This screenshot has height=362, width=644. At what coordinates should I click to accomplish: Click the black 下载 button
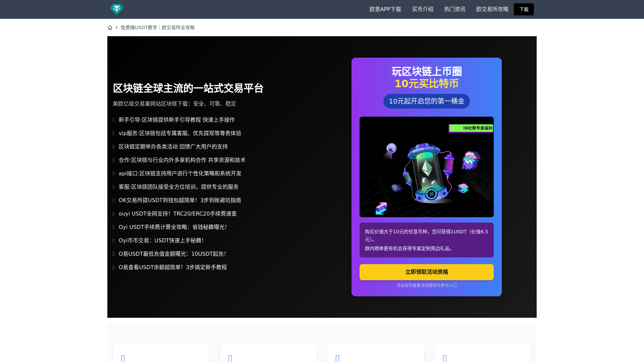[524, 9]
